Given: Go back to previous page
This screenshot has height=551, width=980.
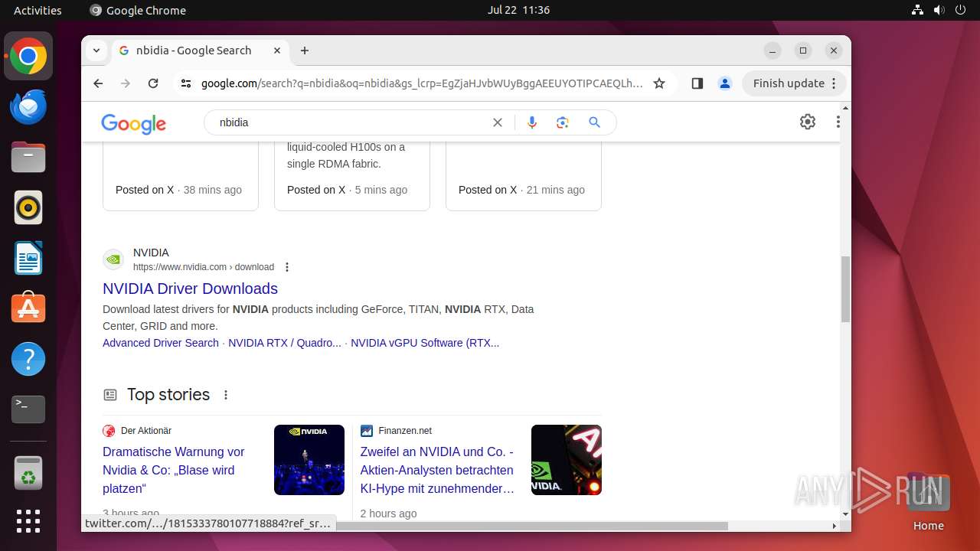Looking at the screenshot, I should [98, 83].
